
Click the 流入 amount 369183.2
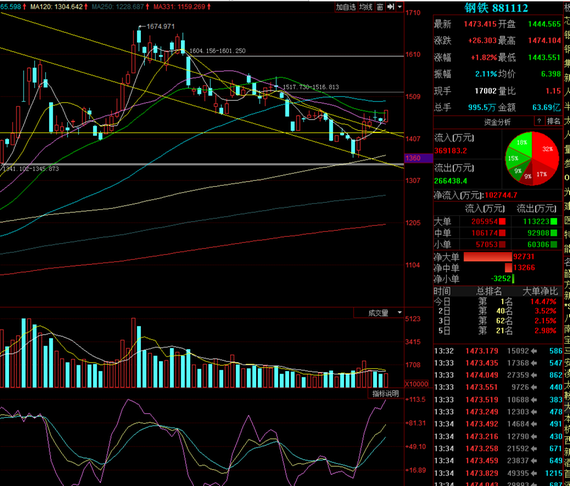point(451,150)
